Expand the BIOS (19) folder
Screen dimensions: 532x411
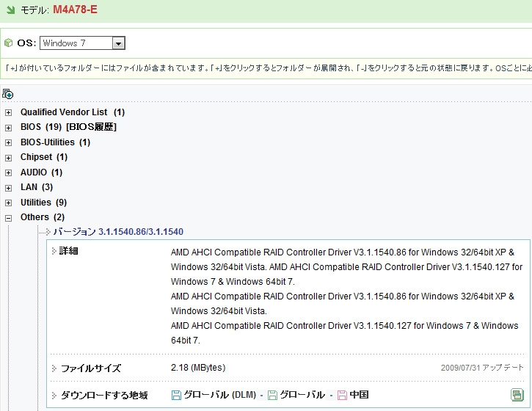(9, 128)
